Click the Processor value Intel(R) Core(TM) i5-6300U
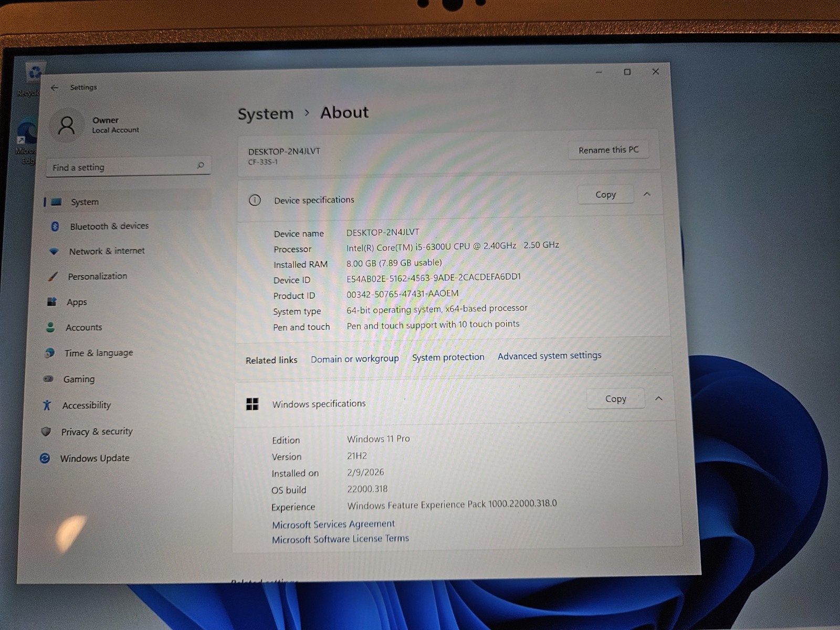Viewport: 840px width, 630px height. click(453, 246)
